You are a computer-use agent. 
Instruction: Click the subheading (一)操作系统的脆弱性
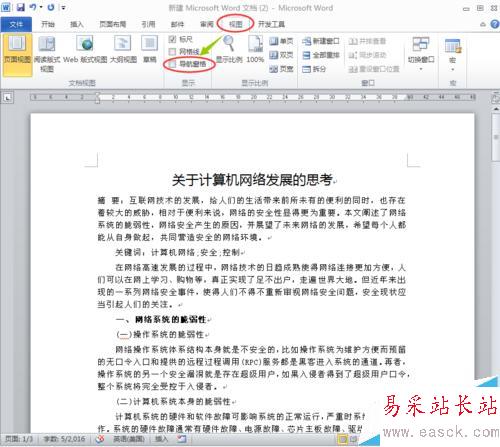point(160,334)
